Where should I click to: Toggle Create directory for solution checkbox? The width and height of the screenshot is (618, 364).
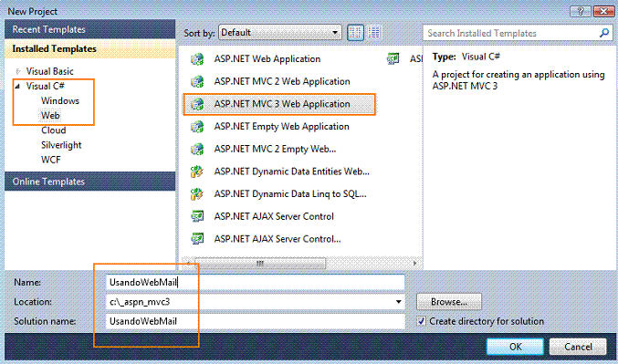point(421,321)
